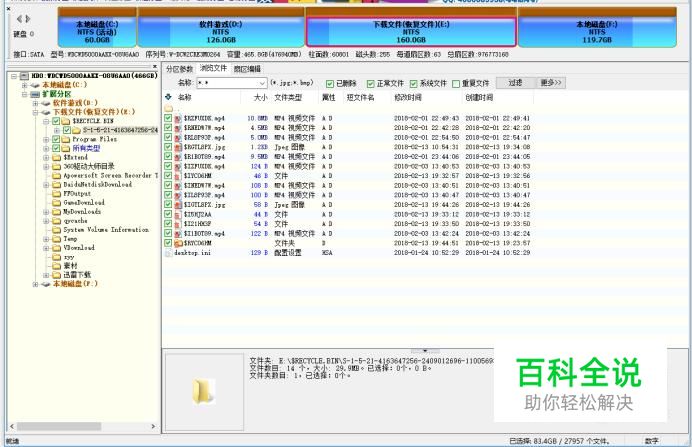Image resolution: width=692 pixels, height=447 pixels.
Task: Collapse the $RECYCLE.BIN tree node
Action: [46, 121]
